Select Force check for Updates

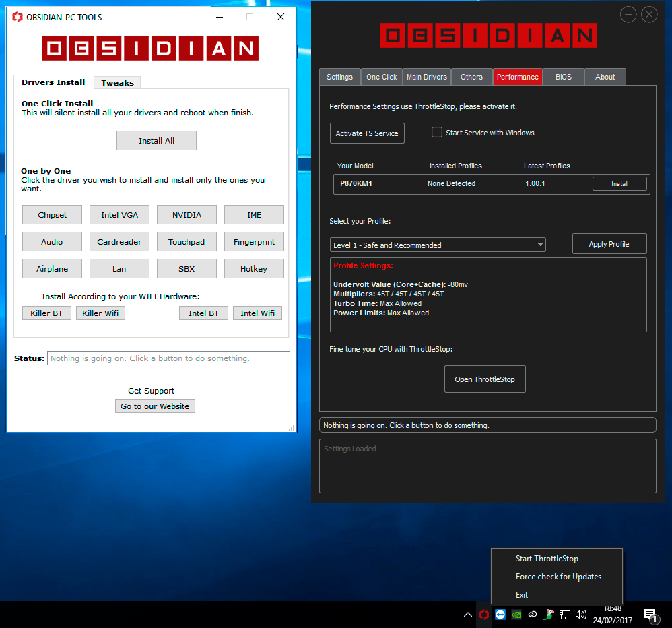click(x=558, y=577)
